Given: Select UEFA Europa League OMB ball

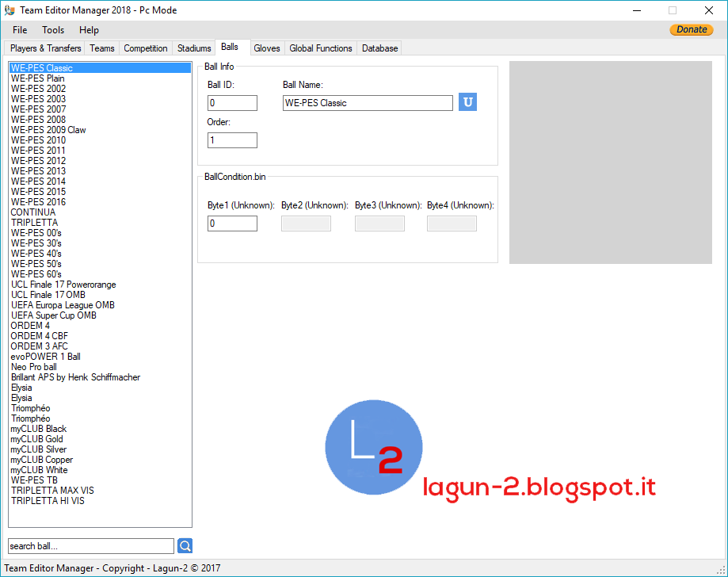Looking at the screenshot, I should tap(101, 305).
